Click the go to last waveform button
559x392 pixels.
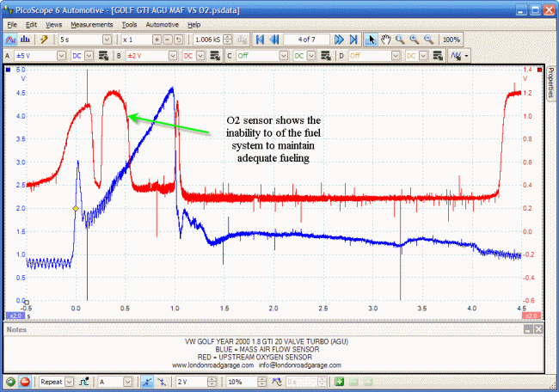pyautogui.click(x=353, y=40)
